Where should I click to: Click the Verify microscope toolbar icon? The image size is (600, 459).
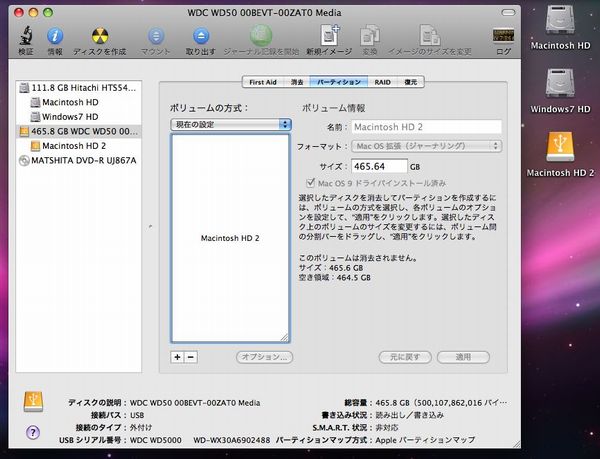(x=26, y=36)
